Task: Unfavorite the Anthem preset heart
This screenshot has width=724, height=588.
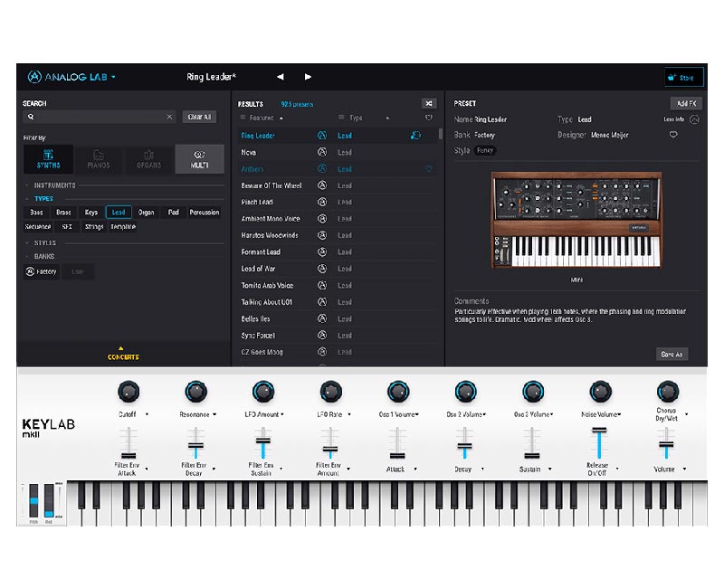Action: [x=429, y=169]
